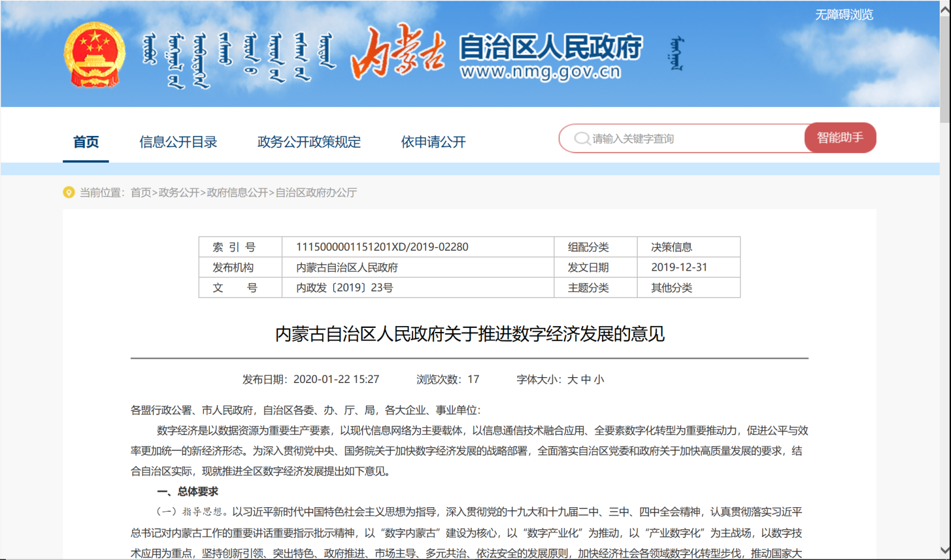The height and width of the screenshot is (560, 951).
Task: Set font size to 中
Action: tap(586, 379)
